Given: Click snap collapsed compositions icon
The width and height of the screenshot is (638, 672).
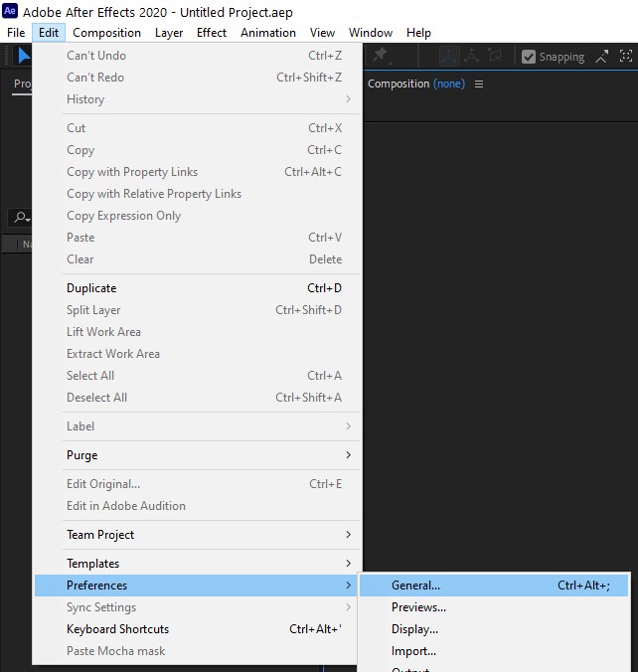Looking at the screenshot, I should click(625, 56).
